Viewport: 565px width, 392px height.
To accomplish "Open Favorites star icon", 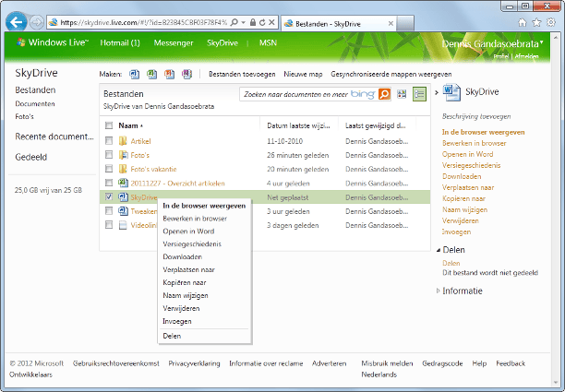I will click(536, 23).
